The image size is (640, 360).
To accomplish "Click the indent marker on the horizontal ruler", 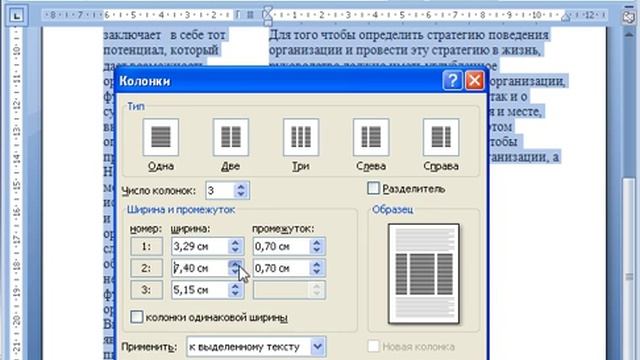I will pyautogui.click(x=267, y=16).
